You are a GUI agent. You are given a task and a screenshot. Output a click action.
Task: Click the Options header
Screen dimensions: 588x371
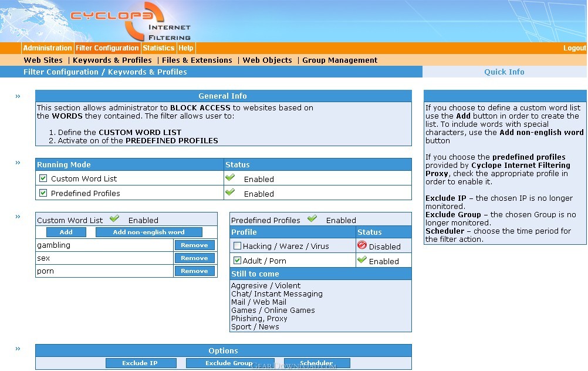click(224, 350)
